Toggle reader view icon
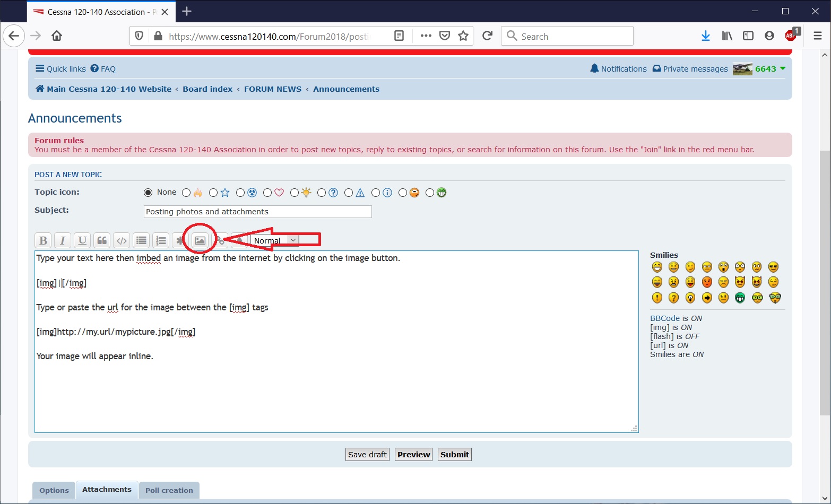This screenshot has width=831, height=504. (399, 36)
